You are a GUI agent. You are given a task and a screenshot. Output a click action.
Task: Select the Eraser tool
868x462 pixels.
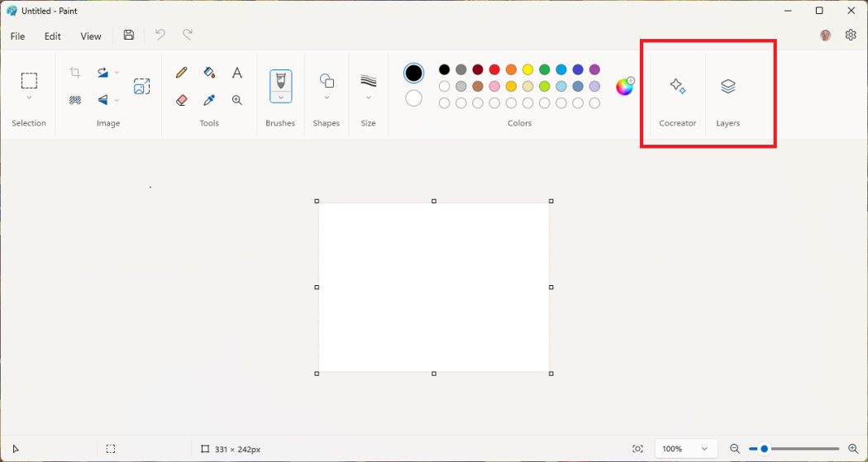(182, 100)
